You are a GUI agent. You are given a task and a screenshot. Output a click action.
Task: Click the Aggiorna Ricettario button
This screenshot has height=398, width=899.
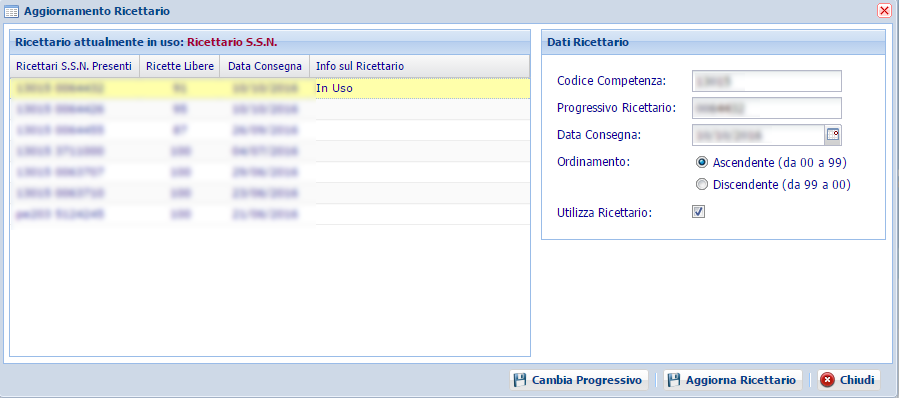click(733, 380)
